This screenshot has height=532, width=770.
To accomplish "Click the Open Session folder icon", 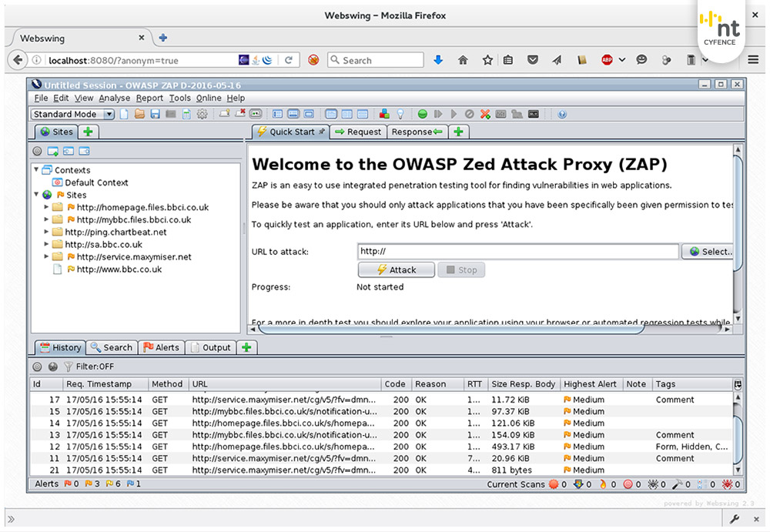I will pos(139,114).
